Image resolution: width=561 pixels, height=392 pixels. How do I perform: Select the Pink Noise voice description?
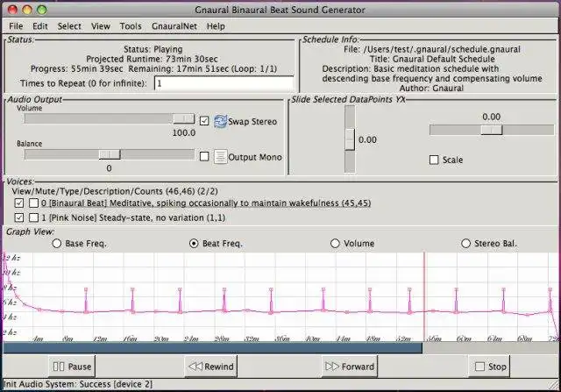click(x=133, y=217)
